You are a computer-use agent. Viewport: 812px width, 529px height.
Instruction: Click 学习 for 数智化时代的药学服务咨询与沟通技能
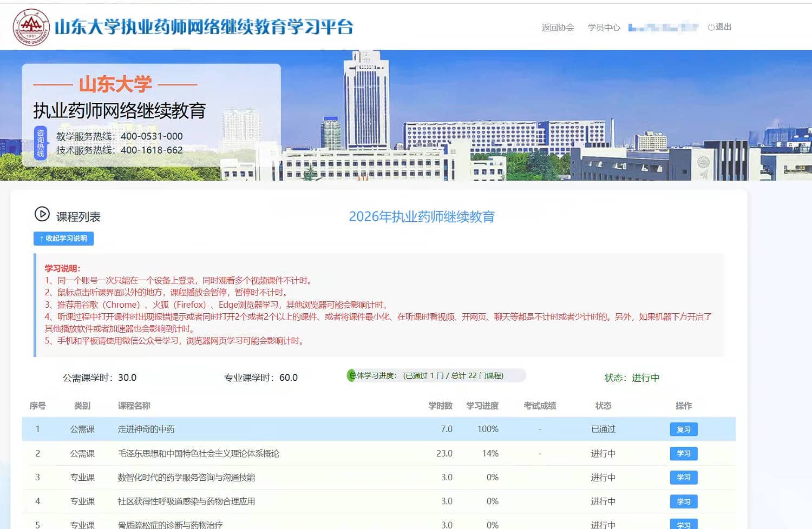(684, 478)
